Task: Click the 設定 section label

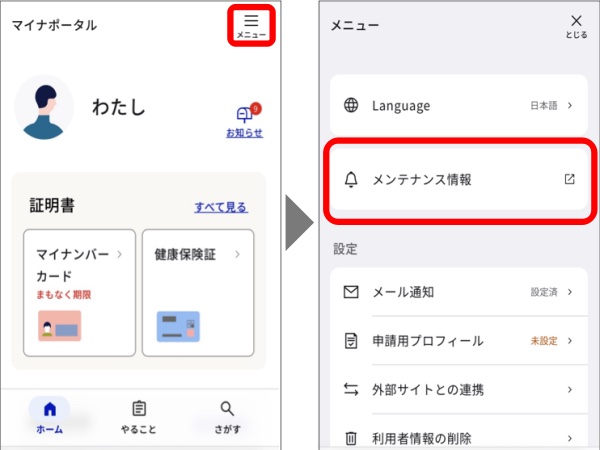Action: click(345, 249)
